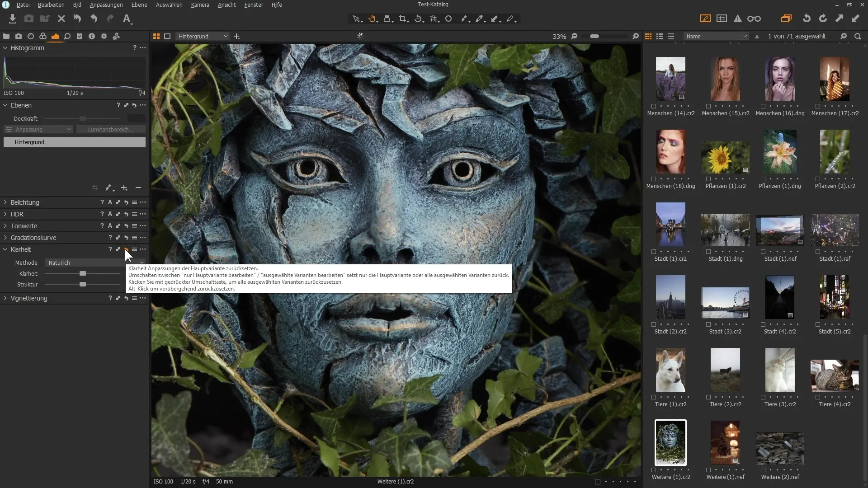Screen dimensions: 868x488
Task: Select the hand pan tool
Action: (372, 19)
